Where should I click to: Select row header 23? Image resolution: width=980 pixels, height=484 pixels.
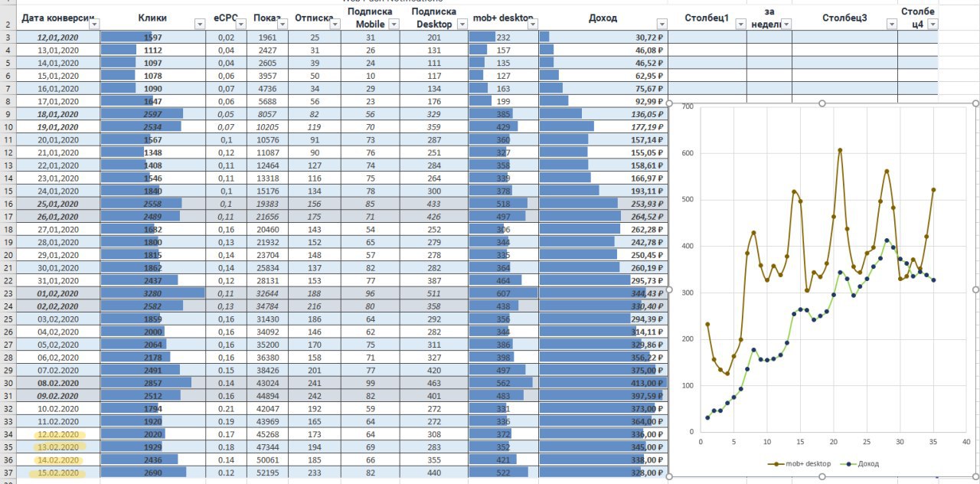coord(8,293)
